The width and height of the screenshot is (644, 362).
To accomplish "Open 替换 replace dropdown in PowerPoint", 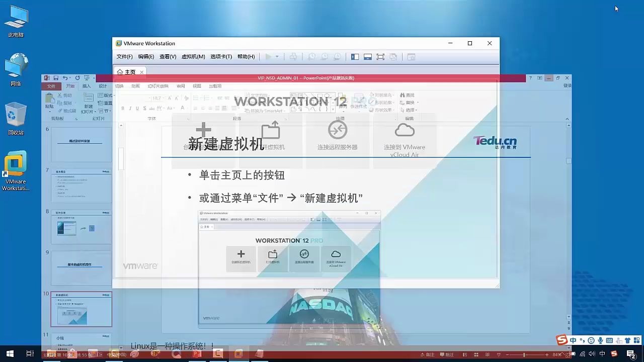I will point(409,103).
